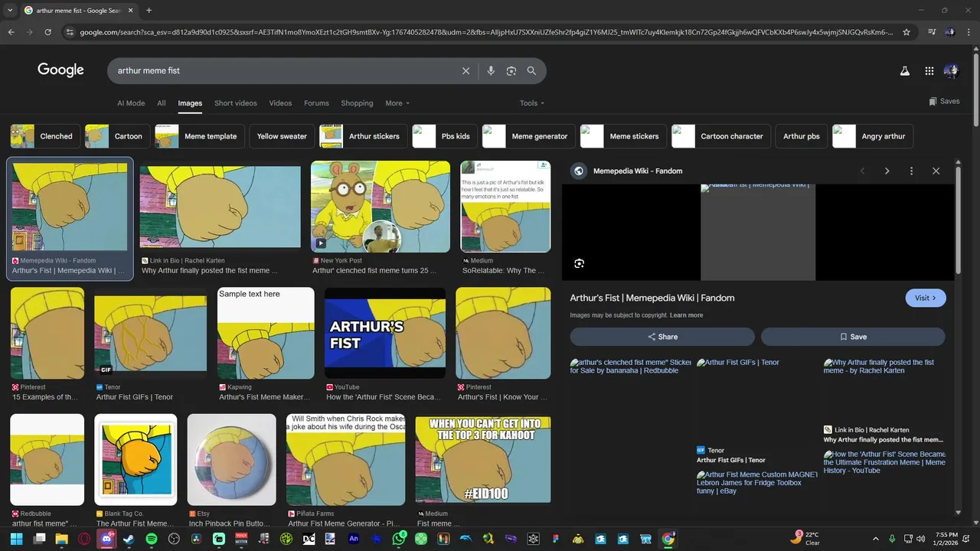Select the Meme generator filter chip
980x551 pixels.
[x=528, y=136]
